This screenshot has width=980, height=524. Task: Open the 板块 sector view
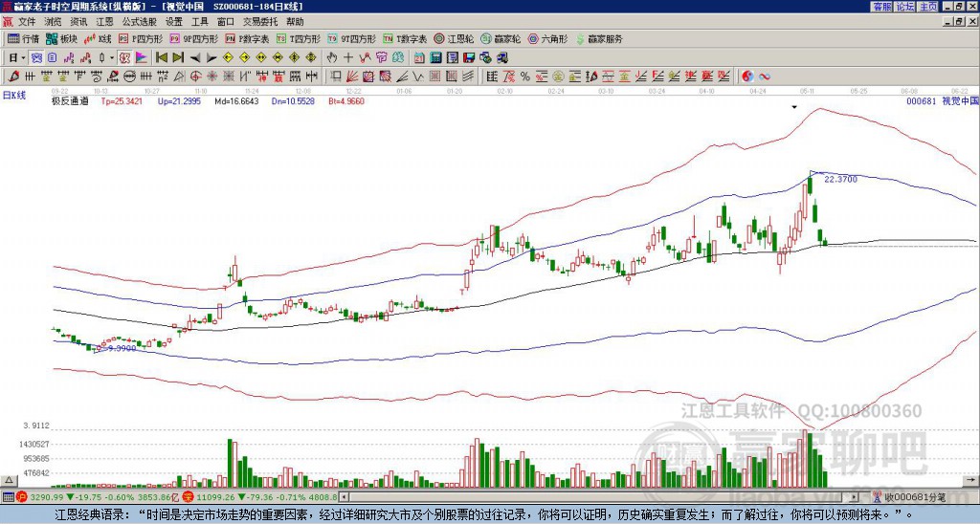tap(61, 39)
